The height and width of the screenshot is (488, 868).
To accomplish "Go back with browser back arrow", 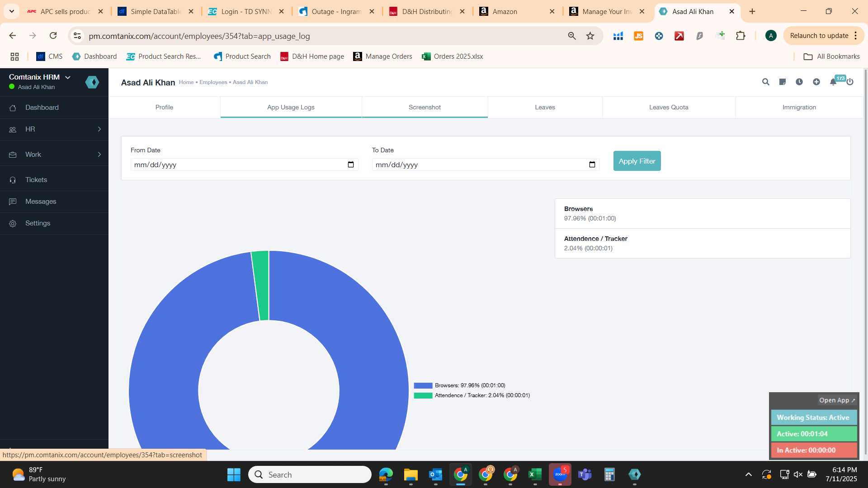I will pos(13,36).
